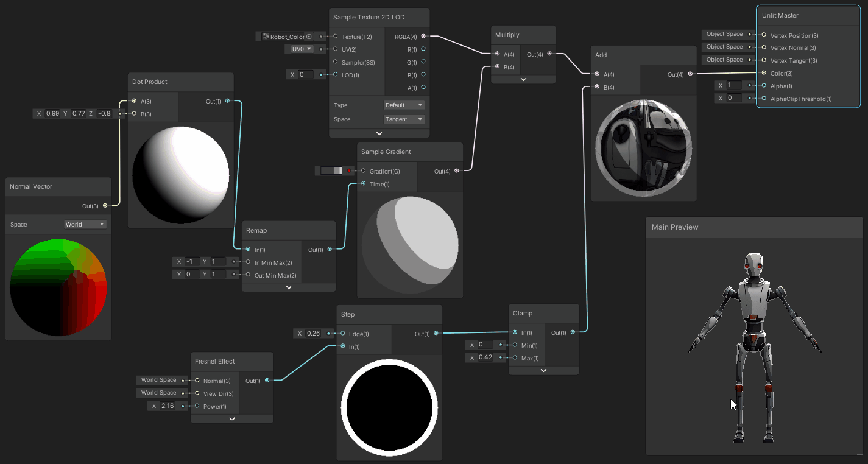Click the Add node Out(4) port
The image size is (868, 464).
click(x=690, y=74)
